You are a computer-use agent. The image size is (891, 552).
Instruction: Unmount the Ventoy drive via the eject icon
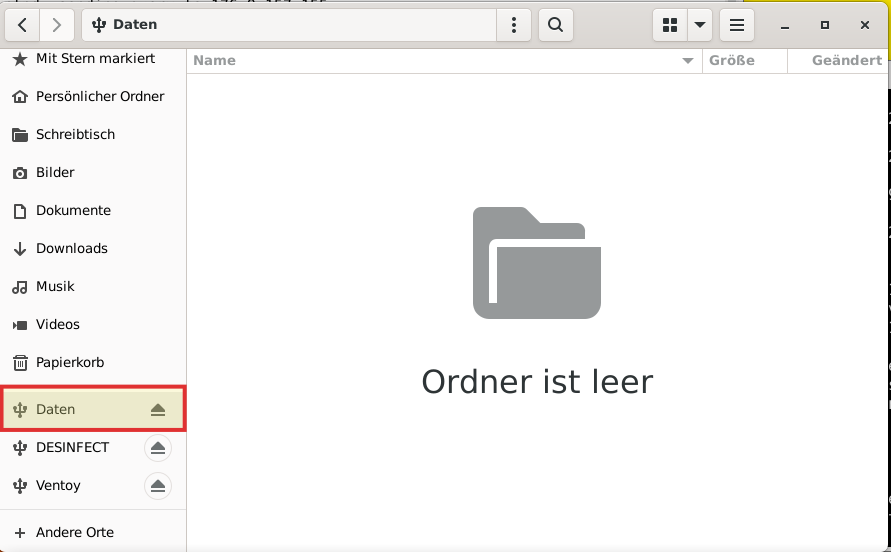pos(158,486)
